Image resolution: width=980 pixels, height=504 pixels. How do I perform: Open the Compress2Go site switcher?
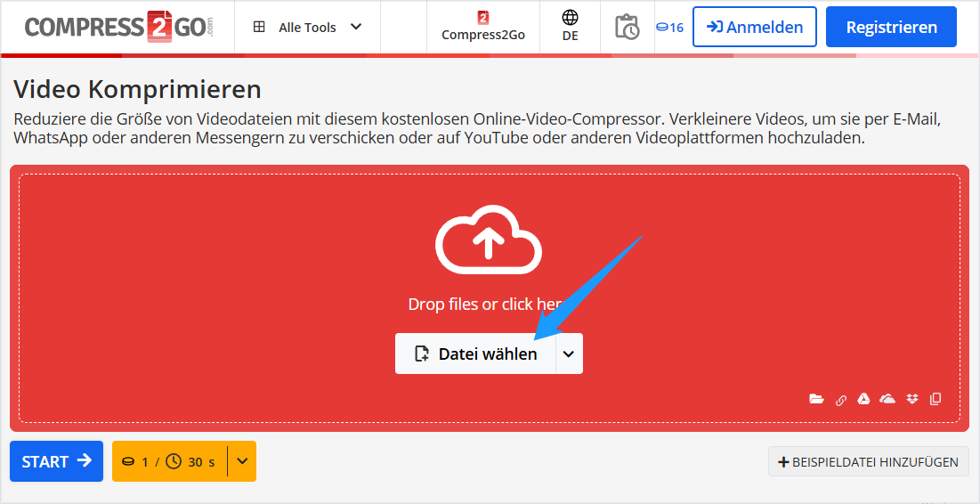tap(482, 27)
